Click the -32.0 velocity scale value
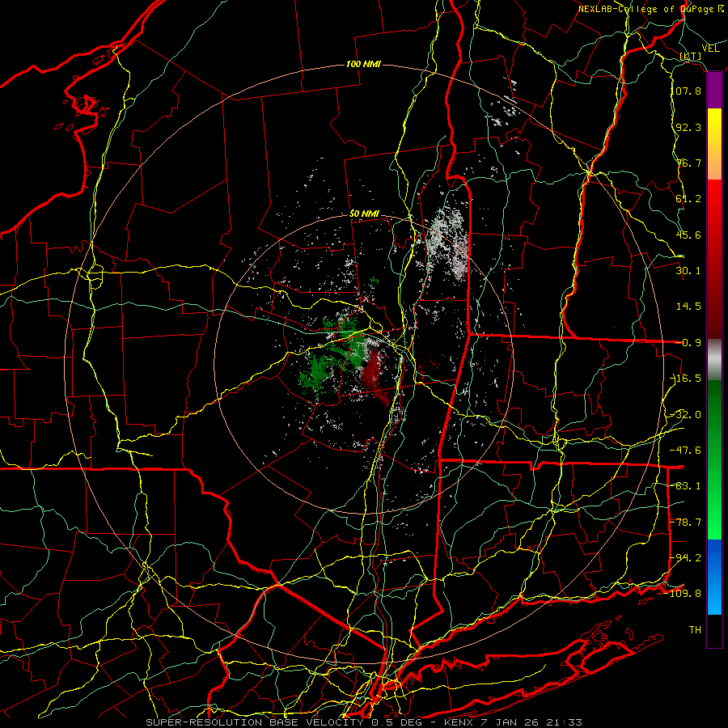Screen dimensions: 728x728 pyautogui.click(x=687, y=415)
